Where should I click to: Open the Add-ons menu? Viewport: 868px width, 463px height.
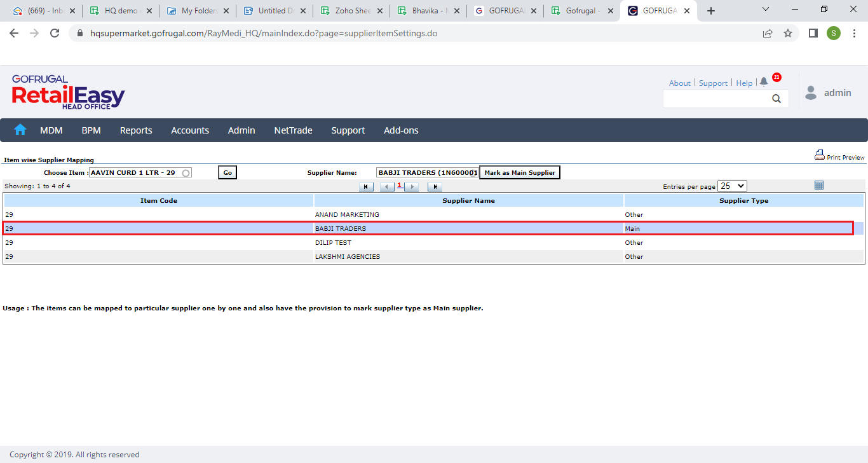(401, 130)
